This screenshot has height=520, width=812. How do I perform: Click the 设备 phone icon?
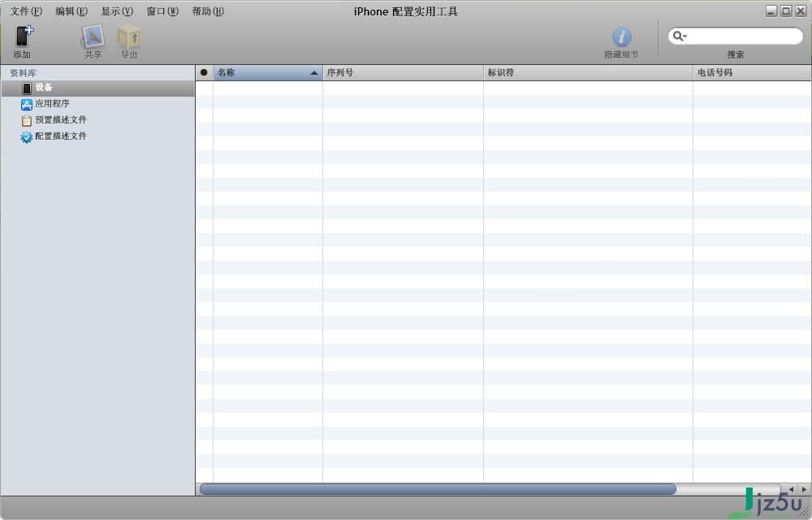click(27, 88)
